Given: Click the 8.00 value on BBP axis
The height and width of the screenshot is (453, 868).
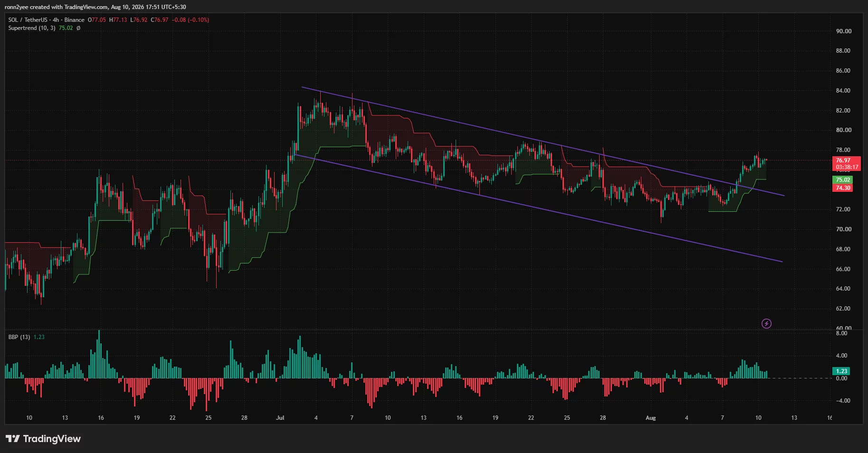Looking at the screenshot, I should pos(841,333).
